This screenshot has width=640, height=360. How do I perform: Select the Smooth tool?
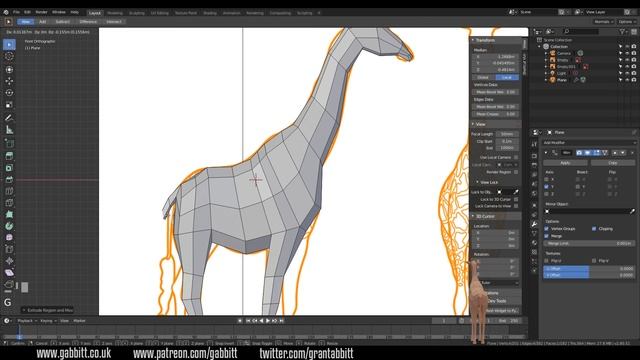click(9, 238)
